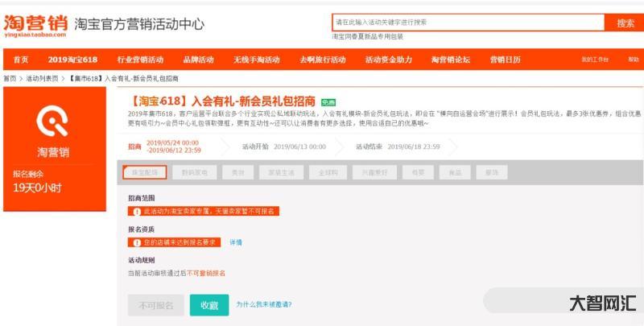Select the 家居生活 category tab
Viewport: 644px width, 326px height.
[282, 172]
